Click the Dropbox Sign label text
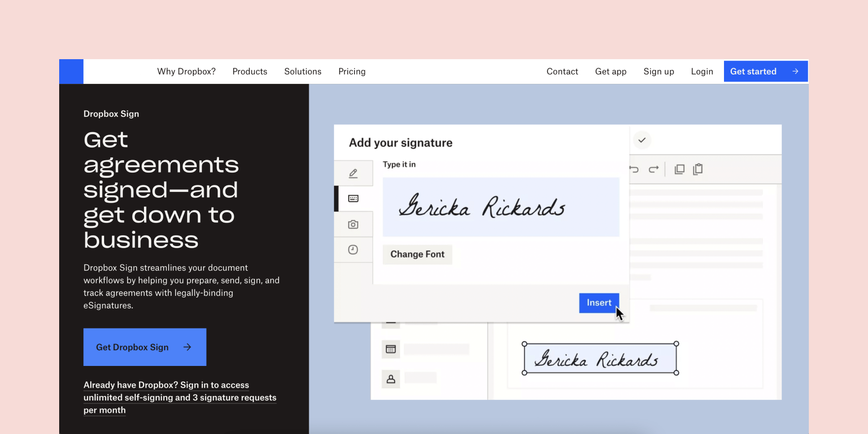 (x=111, y=114)
